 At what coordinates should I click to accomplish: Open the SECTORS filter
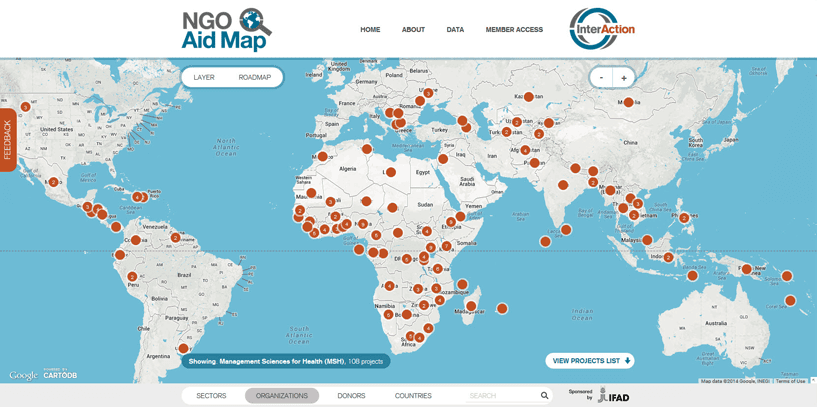tap(211, 396)
